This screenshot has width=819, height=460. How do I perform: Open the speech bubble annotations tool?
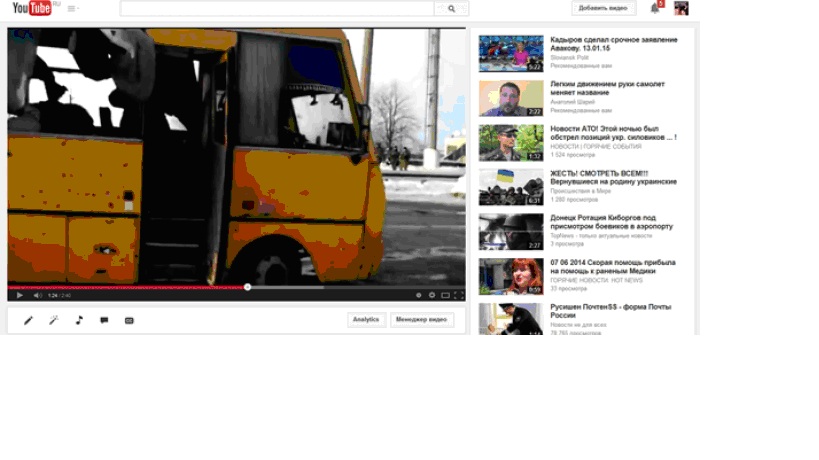tap(104, 320)
